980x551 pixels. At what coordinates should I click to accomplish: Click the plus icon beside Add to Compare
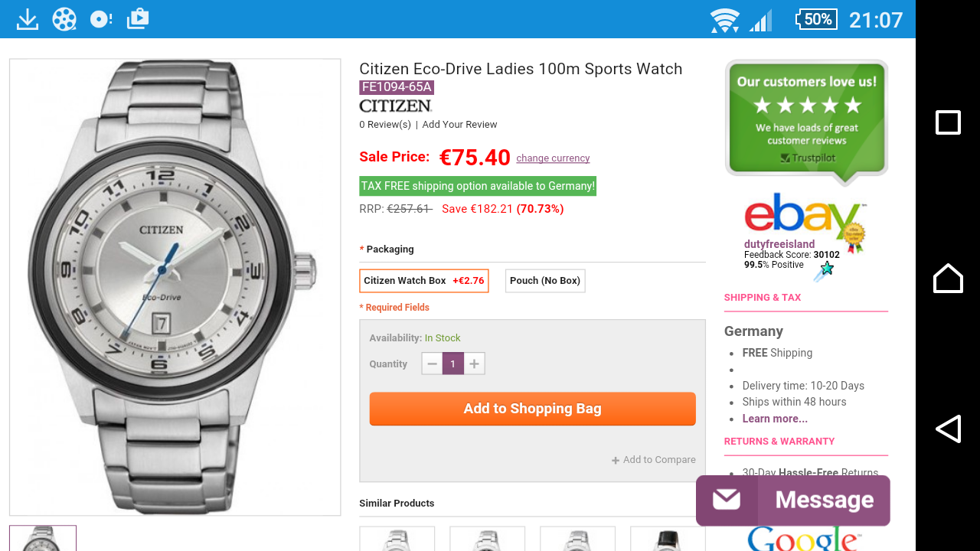[x=616, y=460]
